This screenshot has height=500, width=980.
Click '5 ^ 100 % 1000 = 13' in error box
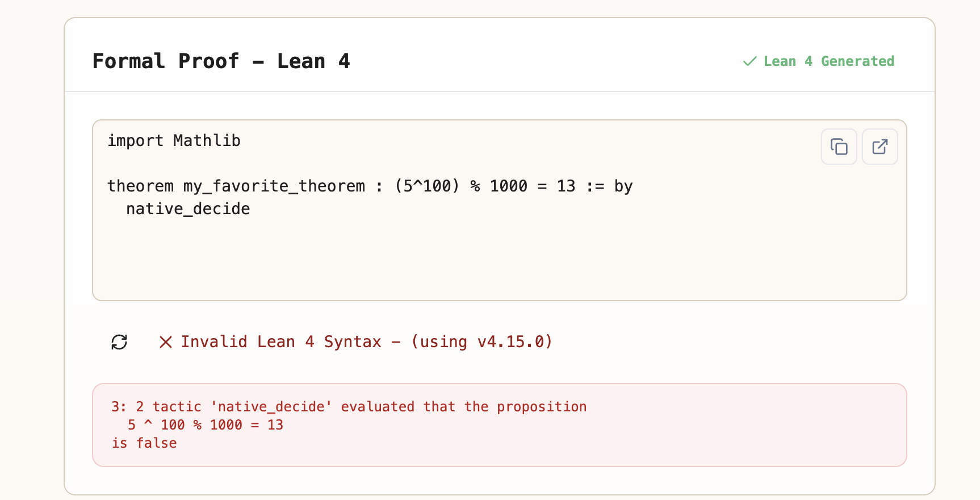click(x=205, y=425)
